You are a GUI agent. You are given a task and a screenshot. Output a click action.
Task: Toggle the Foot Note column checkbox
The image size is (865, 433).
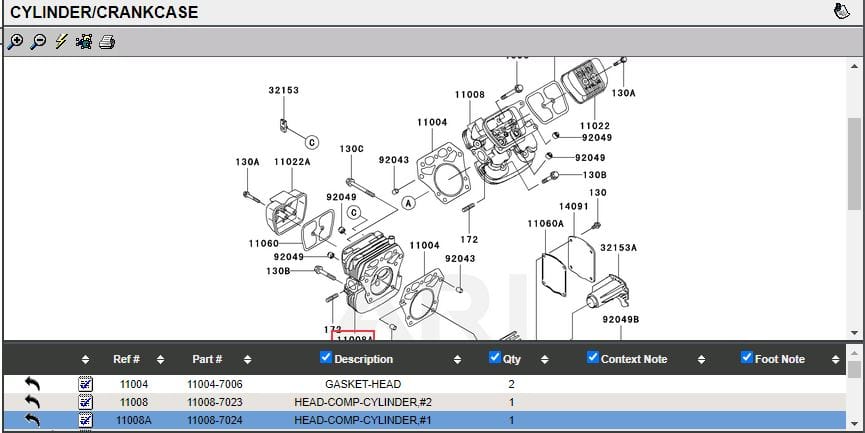pos(747,358)
